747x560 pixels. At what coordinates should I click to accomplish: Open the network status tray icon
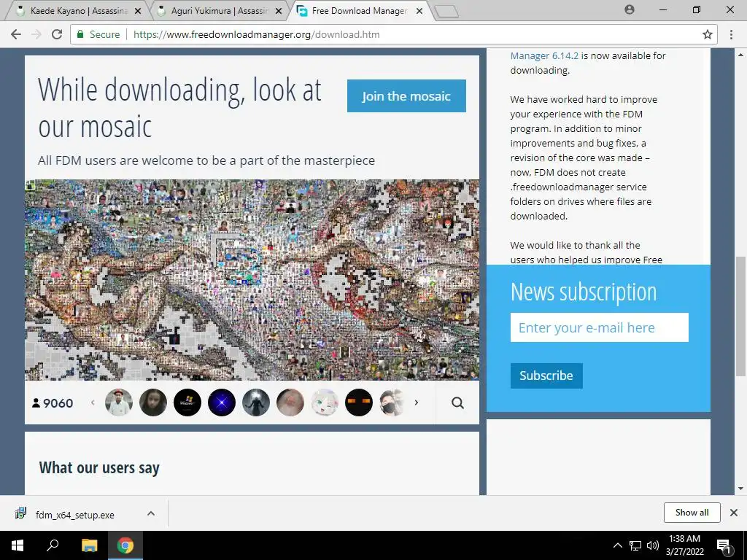[x=635, y=545]
